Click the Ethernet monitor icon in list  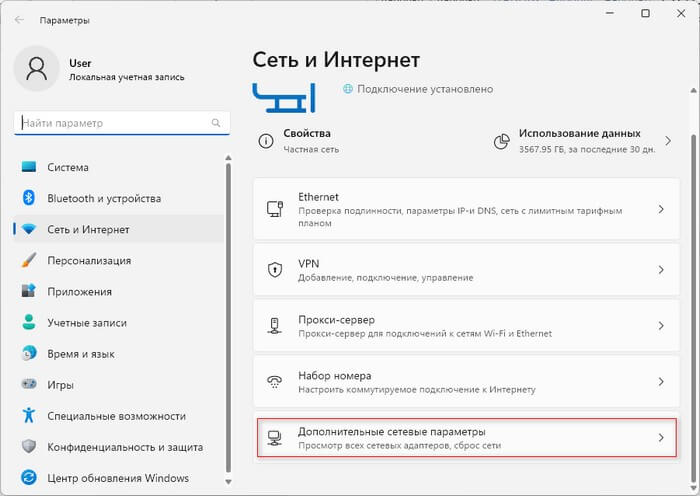(x=275, y=209)
